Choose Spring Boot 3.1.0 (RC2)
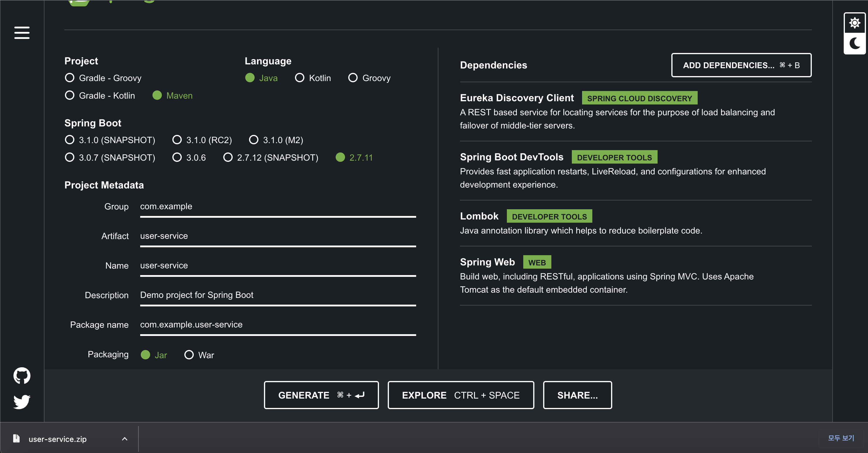Screen dimensions: 868x453 (x=202, y=140)
